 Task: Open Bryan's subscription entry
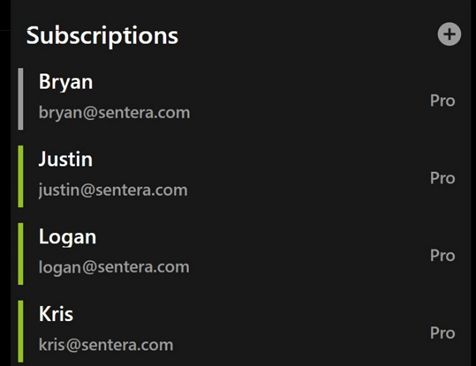[240, 99]
